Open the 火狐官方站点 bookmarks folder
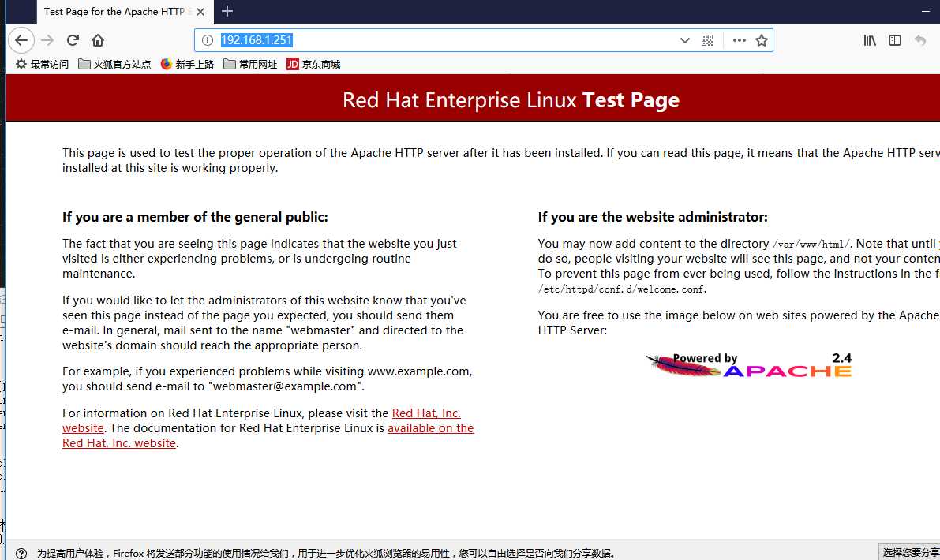Image resolution: width=940 pixels, height=560 pixels. point(114,64)
